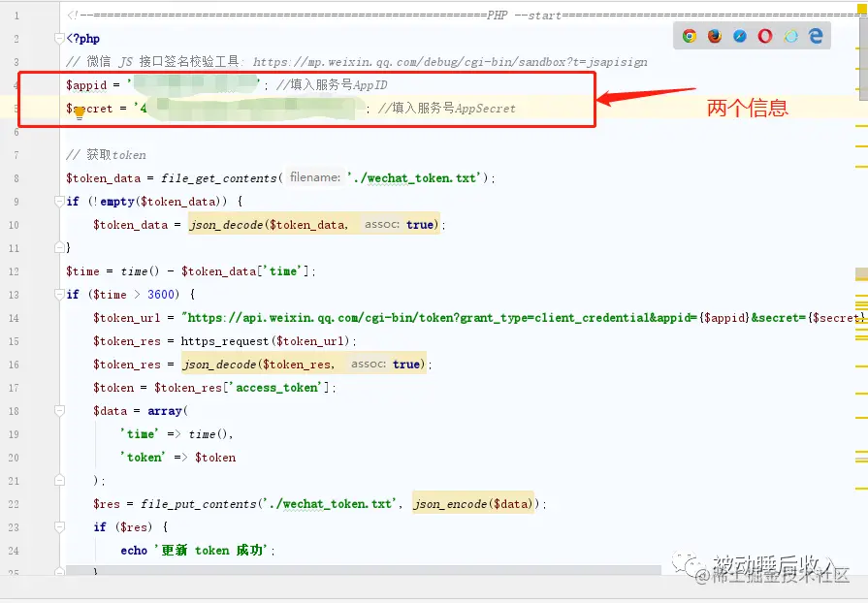868x603 pixels.
Task: Open preview in Safari browser icon
Action: point(740,37)
